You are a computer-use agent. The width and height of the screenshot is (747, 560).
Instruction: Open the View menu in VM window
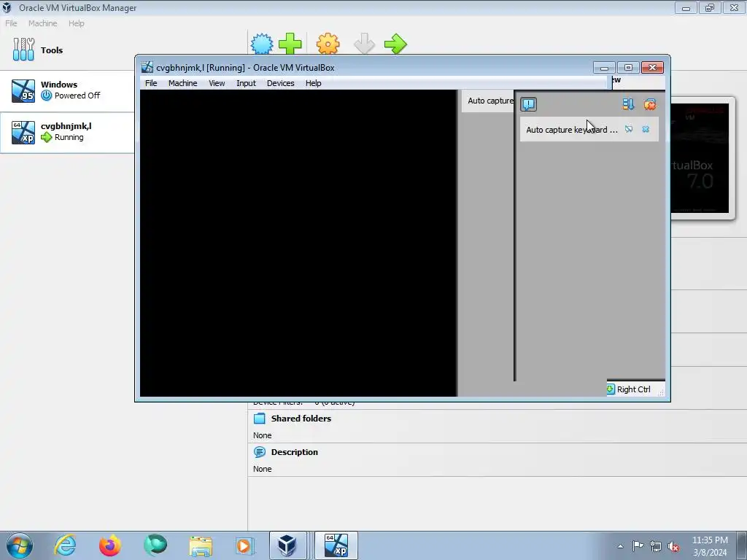217,83
